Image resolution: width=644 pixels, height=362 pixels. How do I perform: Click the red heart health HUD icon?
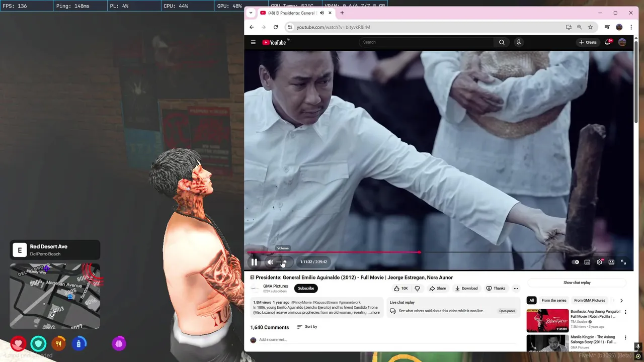click(18, 344)
